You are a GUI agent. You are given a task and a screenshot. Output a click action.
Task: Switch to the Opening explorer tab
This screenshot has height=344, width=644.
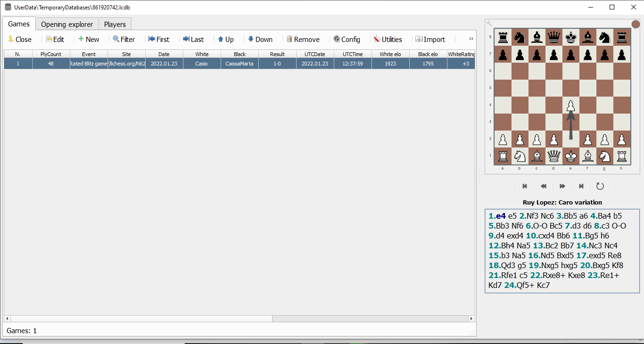(x=67, y=24)
